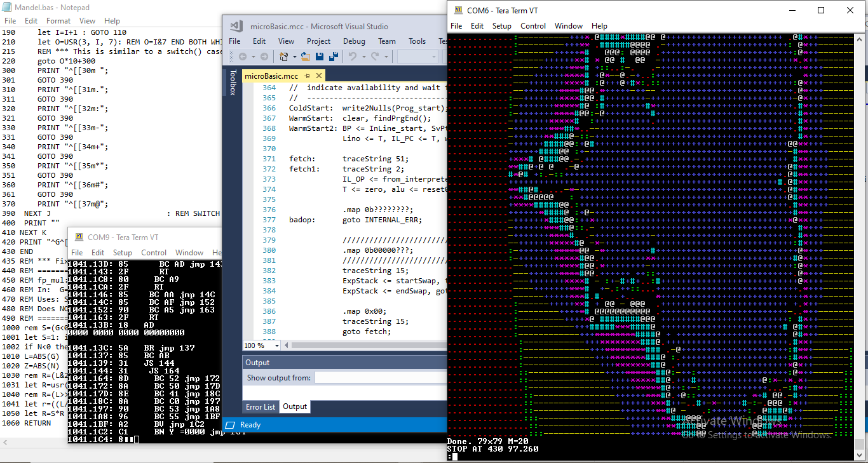This screenshot has height=463, width=868.
Task: Switch to the Error List tab
Action: pos(261,407)
